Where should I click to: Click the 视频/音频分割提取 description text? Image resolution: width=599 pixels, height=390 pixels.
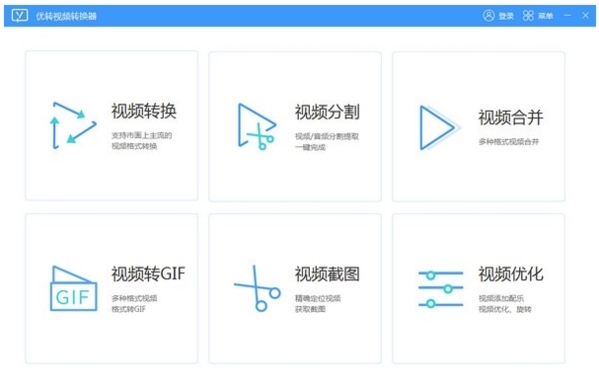(327, 136)
